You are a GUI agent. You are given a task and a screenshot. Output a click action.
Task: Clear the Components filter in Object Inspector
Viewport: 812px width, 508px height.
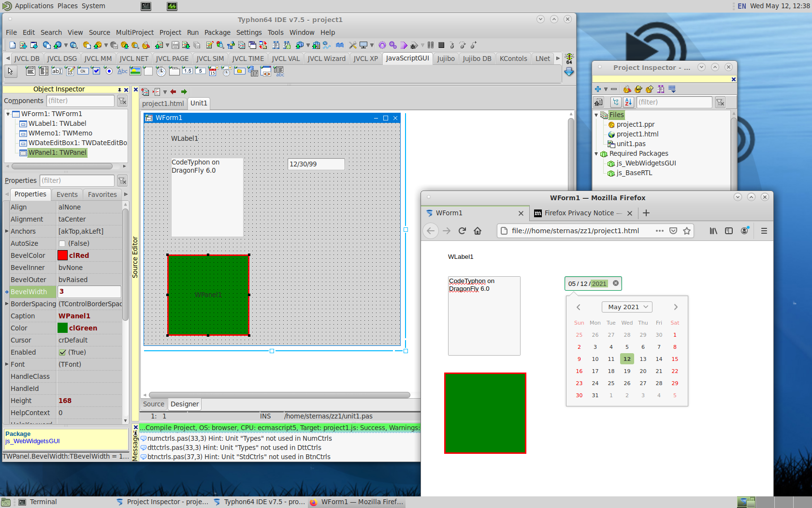pos(122,101)
